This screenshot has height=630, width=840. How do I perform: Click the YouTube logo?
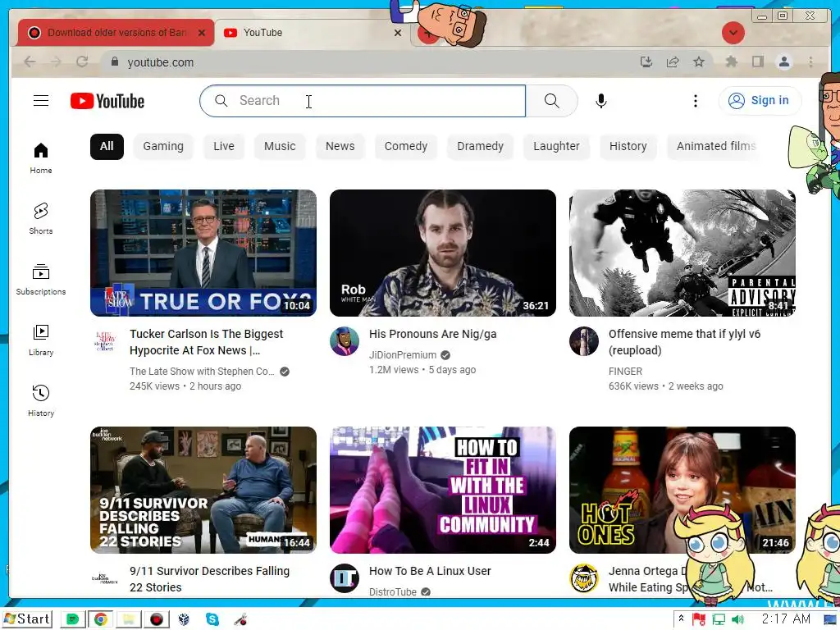107,101
